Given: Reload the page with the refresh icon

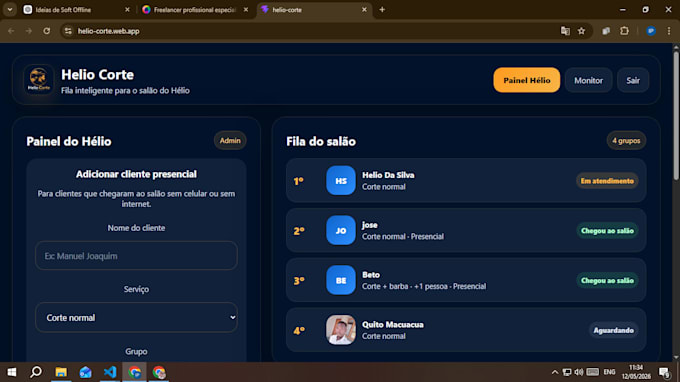Looking at the screenshot, I should tap(46, 31).
